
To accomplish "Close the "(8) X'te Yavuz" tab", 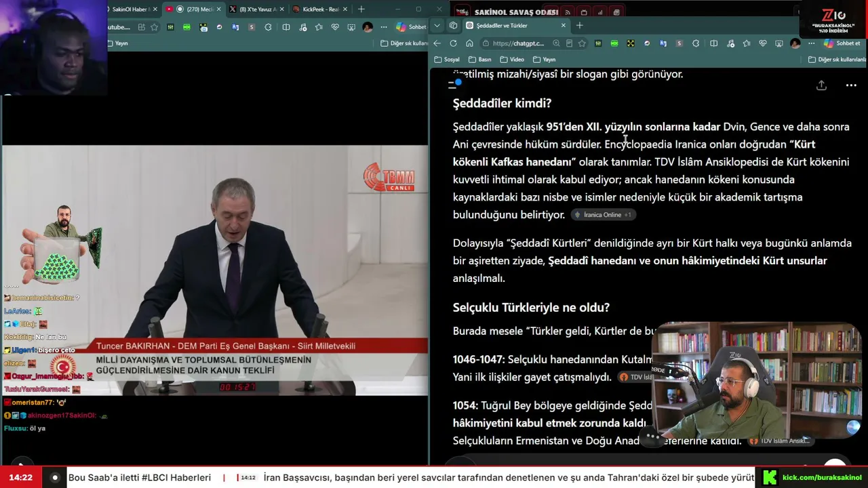I will tap(281, 9).
